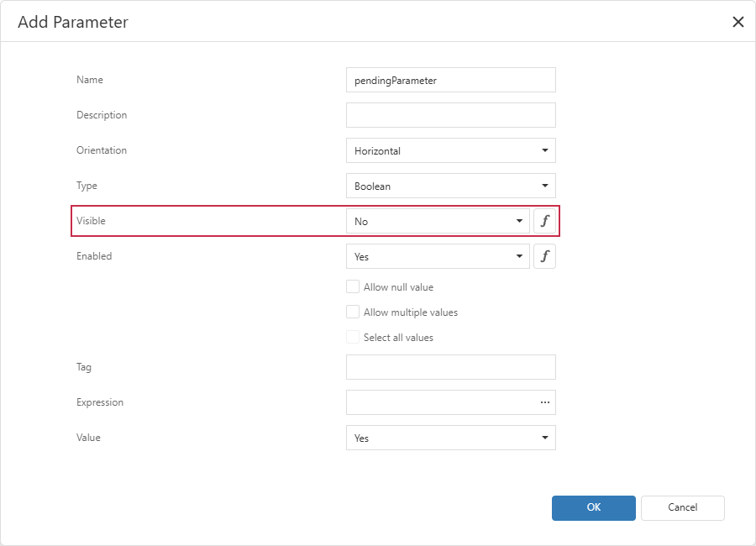756x546 pixels.
Task: Click the Orientation field label
Action: click(102, 150)
